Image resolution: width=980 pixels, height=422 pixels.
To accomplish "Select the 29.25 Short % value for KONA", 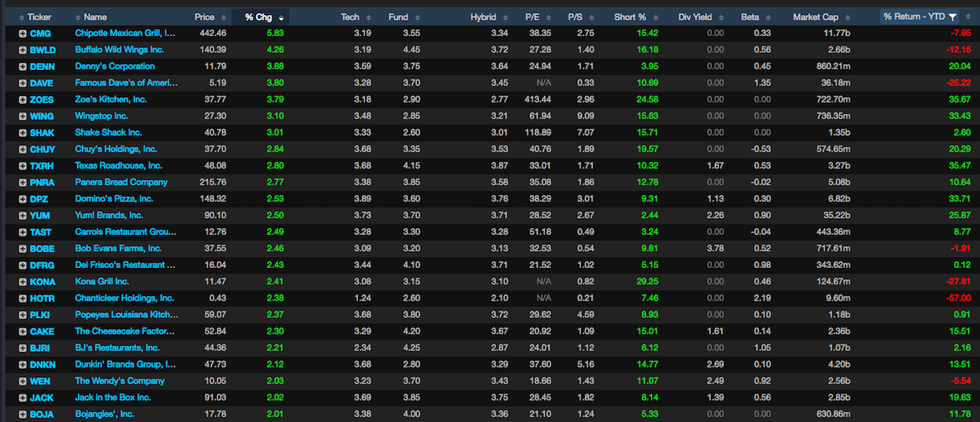I will click(647, 281).
